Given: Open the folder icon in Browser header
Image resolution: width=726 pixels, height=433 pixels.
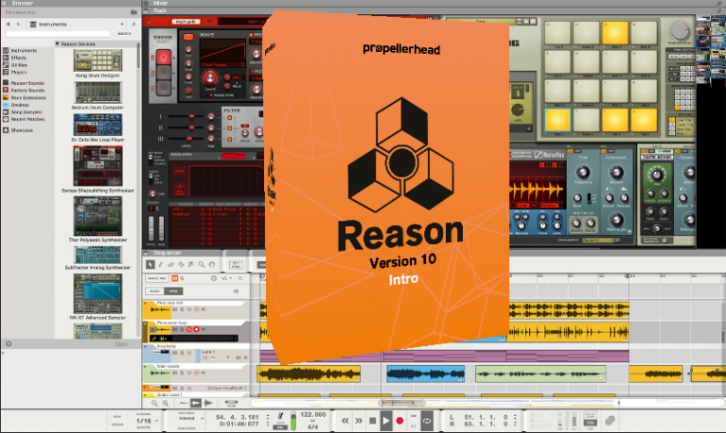Looking at the screenshot, I should (x=134, y=12).
